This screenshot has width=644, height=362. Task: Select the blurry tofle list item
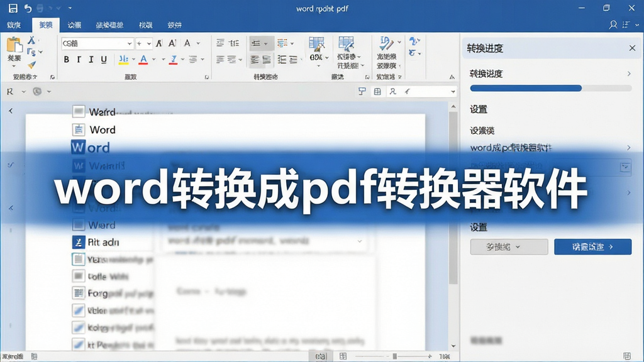point(100,277)
